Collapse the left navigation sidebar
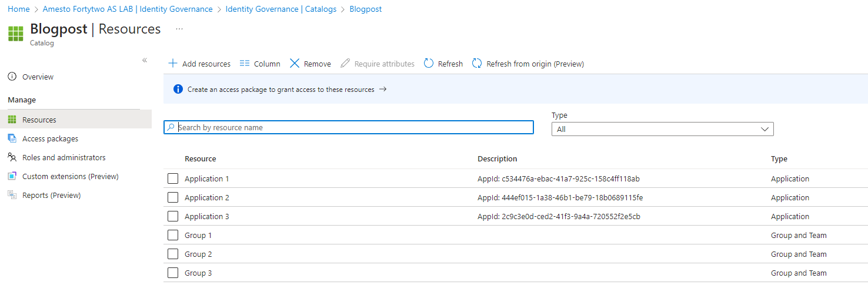This screenshot has height=301, width=868. coord(145,61)
